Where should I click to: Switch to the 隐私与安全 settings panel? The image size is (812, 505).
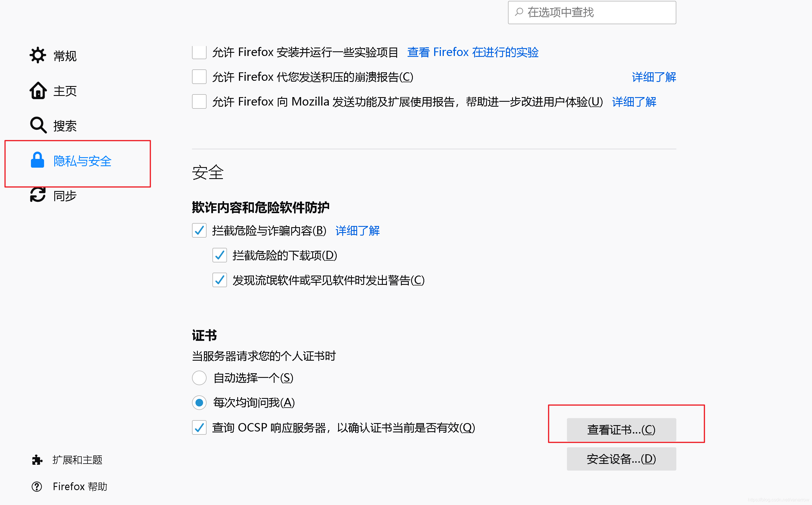point(82,161)
